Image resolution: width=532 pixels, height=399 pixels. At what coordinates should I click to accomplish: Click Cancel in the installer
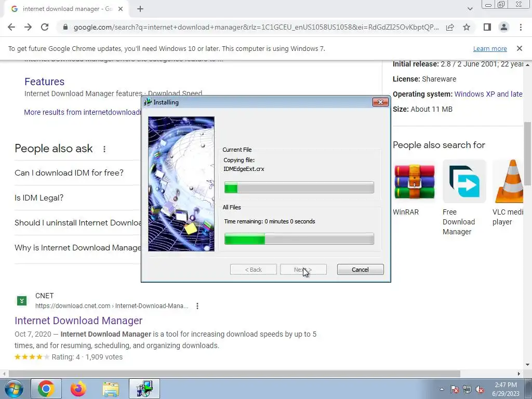(361, 270)
